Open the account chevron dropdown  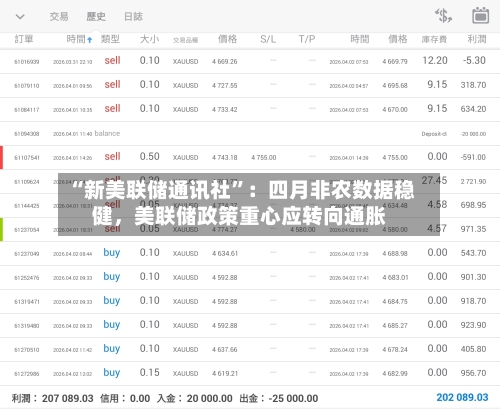(20, 16)
